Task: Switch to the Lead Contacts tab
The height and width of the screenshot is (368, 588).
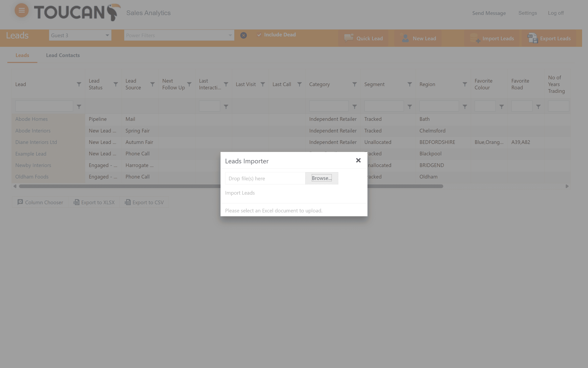Action: 63,55
